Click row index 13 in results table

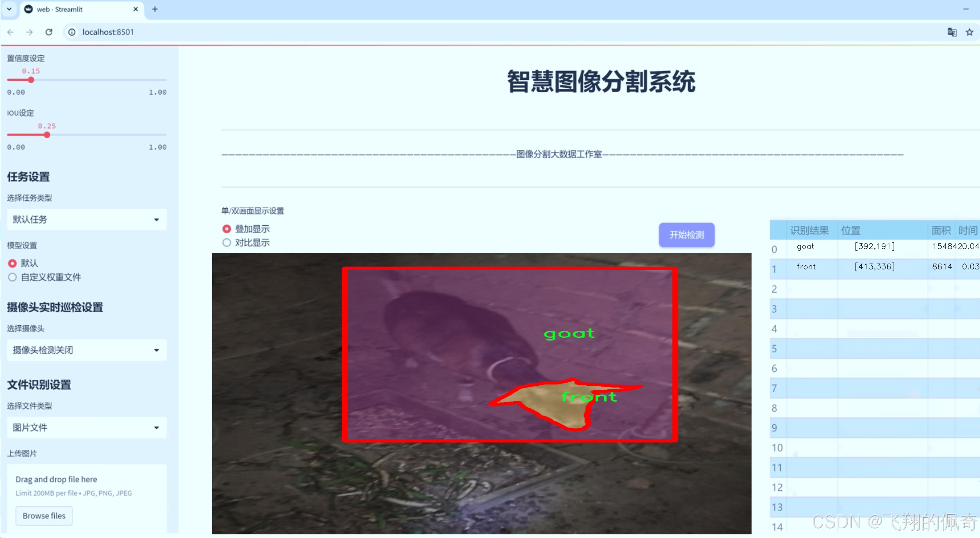coord(778,507)
